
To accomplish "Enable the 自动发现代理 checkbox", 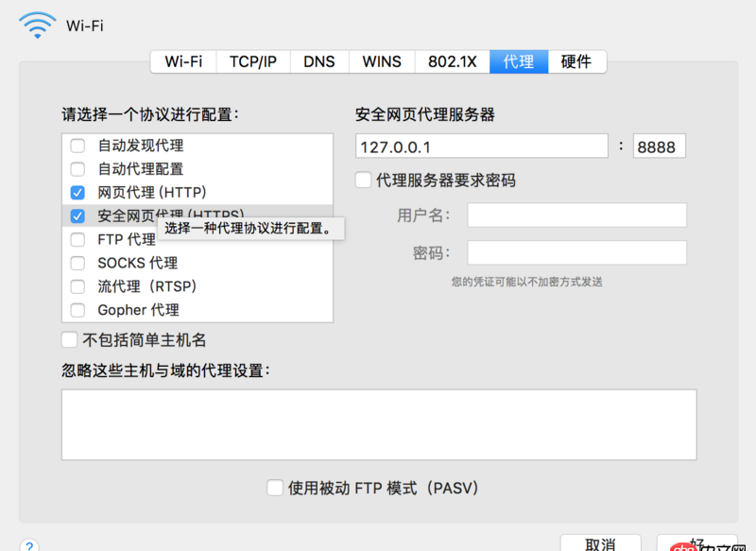I will click(x=78, y=145).
